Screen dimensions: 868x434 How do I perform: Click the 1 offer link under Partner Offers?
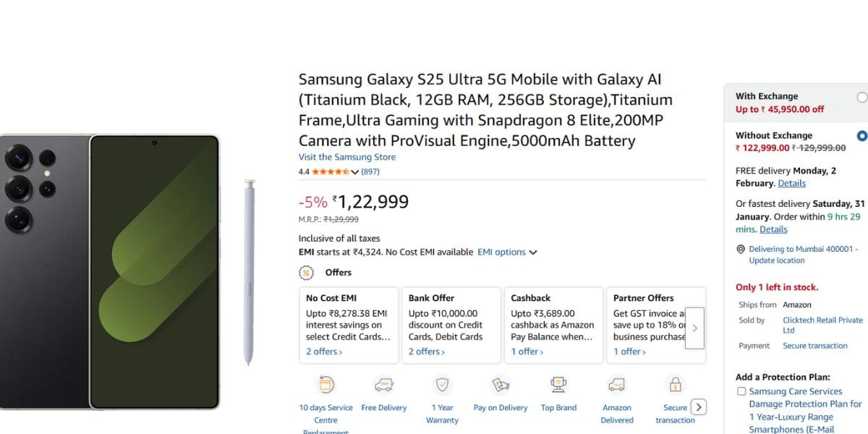tap(629, 352)
